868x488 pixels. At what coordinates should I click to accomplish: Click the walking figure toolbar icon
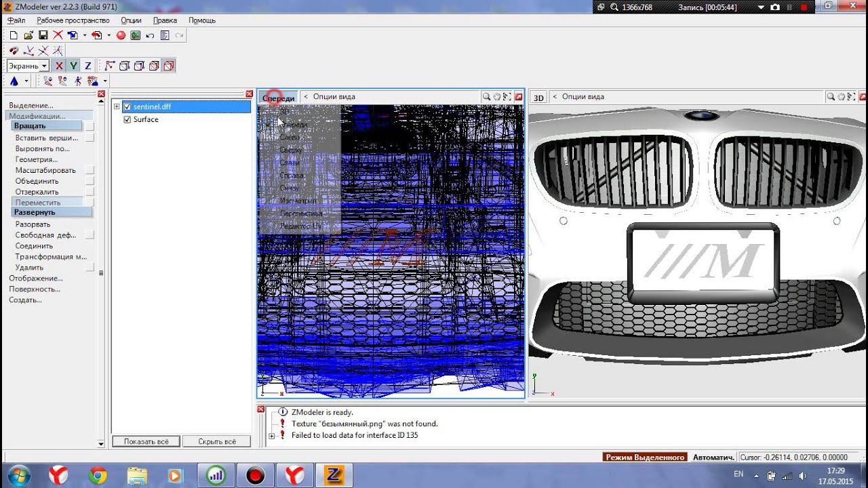78,81
